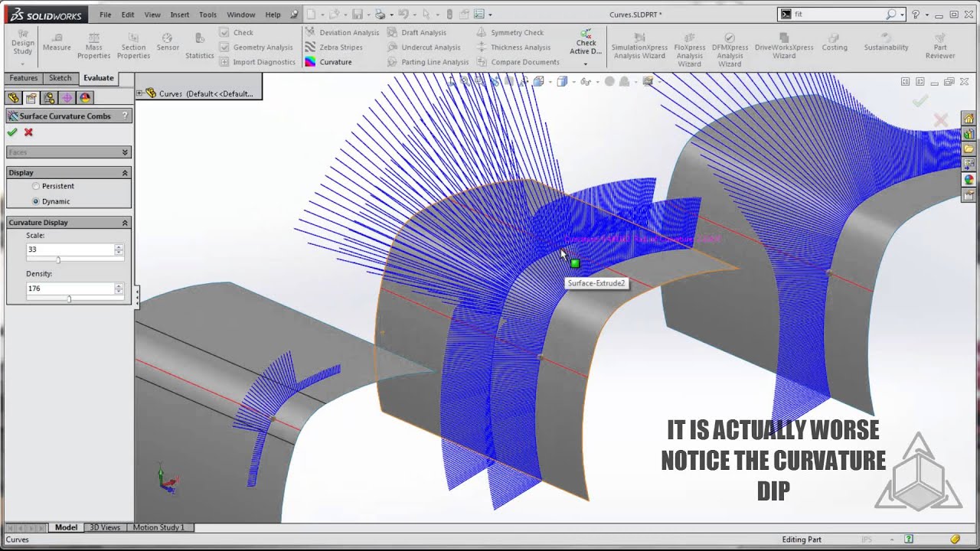980x551 pixels.
Task: Open the Sustainability tool
Action: (x=886, y=43)
